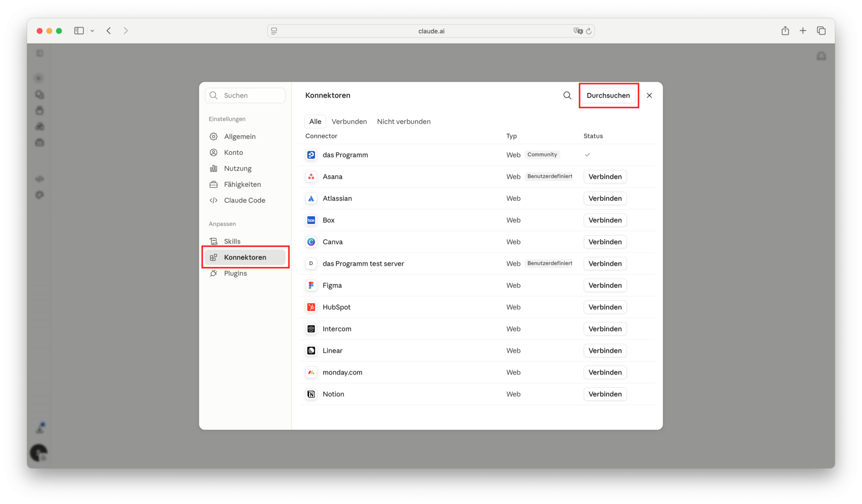
Task: Click the Benutzerdefiniert badge on Asana row
Action: coord(550,176)
